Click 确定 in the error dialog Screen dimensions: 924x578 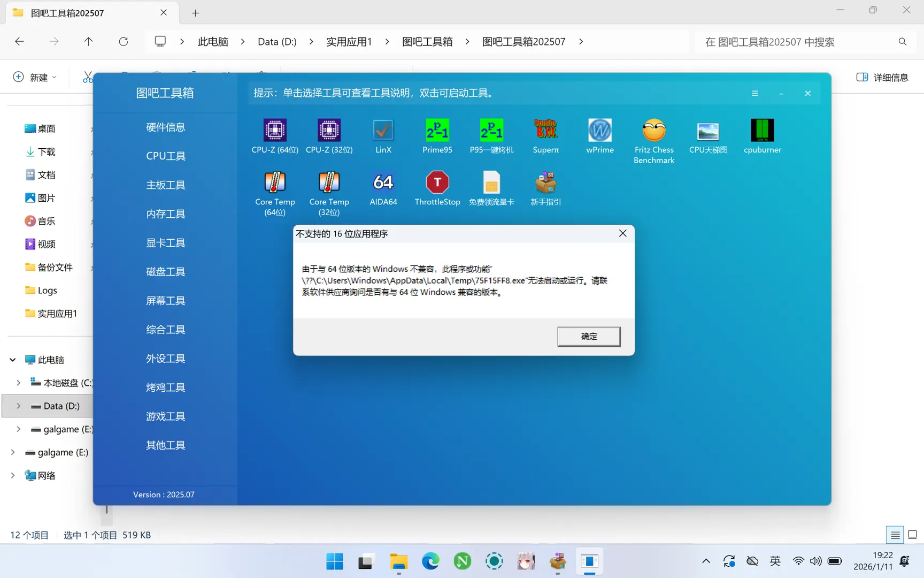(589, 336)
